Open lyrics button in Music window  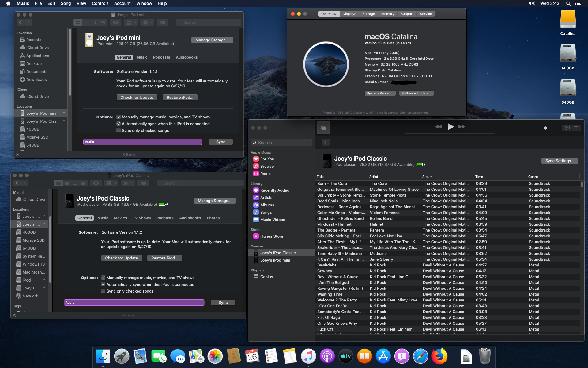click(567, 128)
